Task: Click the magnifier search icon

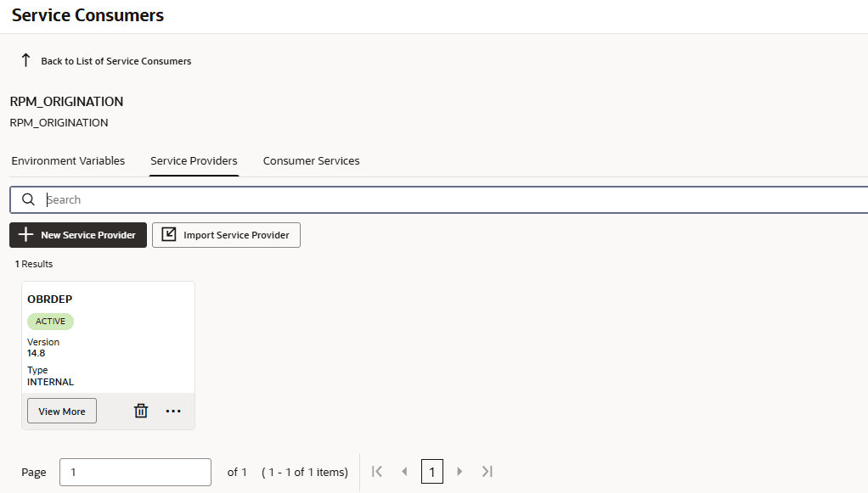Action: (x=28, y=199)
